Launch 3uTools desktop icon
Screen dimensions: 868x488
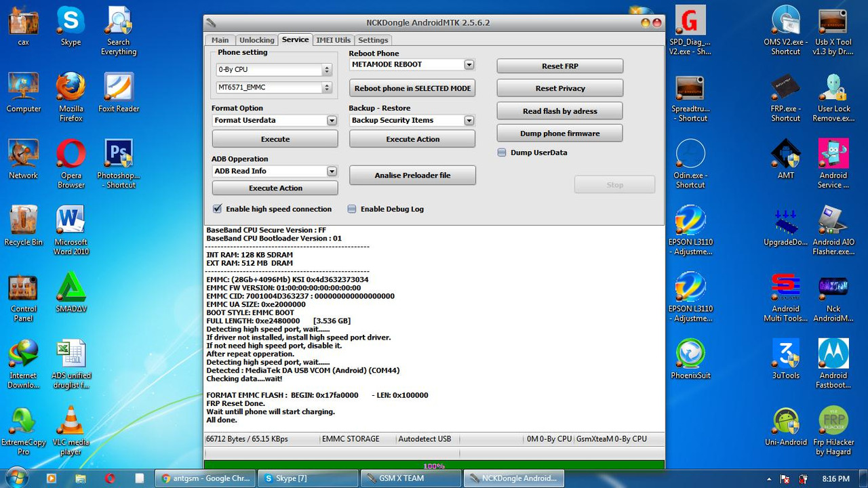click(785, 359)
